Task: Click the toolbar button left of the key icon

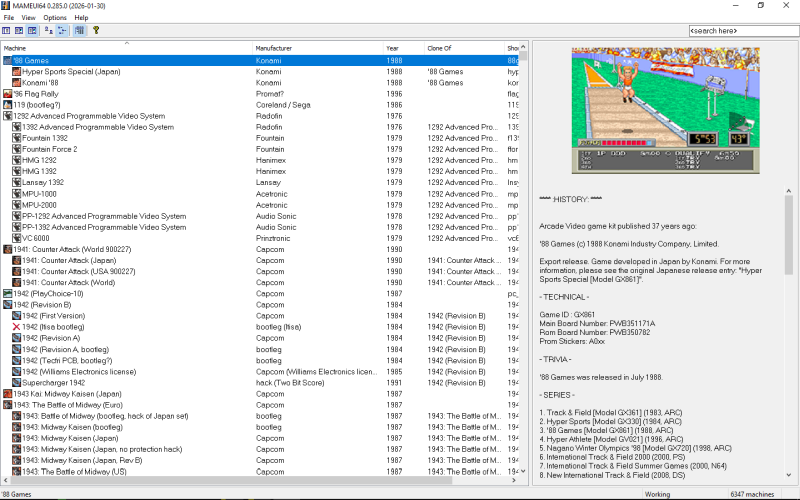Action: [79, 30]
